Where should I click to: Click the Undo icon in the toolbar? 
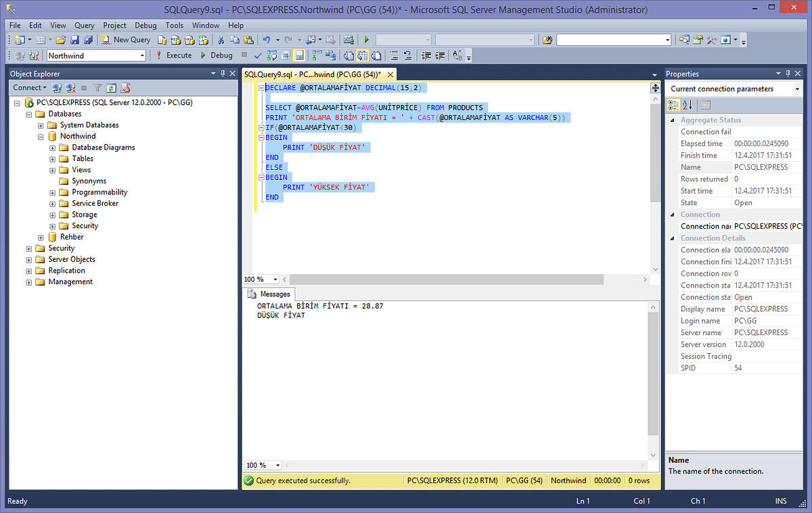[x=267, y=40]
